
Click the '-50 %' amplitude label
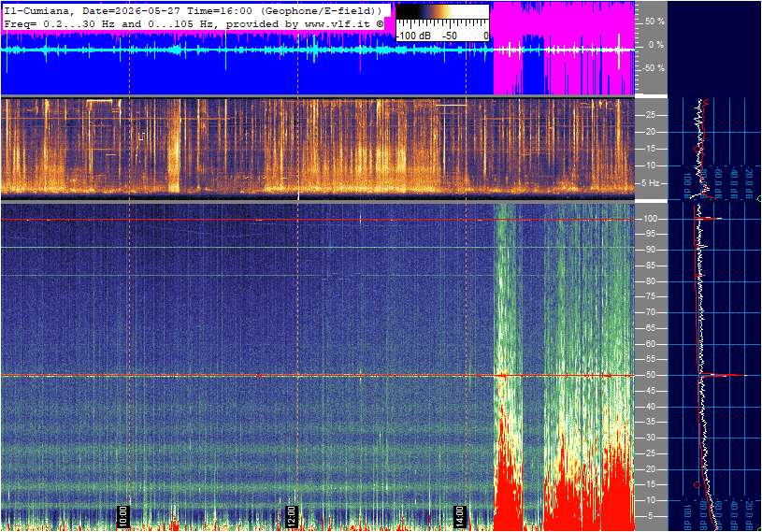(654, 68)
